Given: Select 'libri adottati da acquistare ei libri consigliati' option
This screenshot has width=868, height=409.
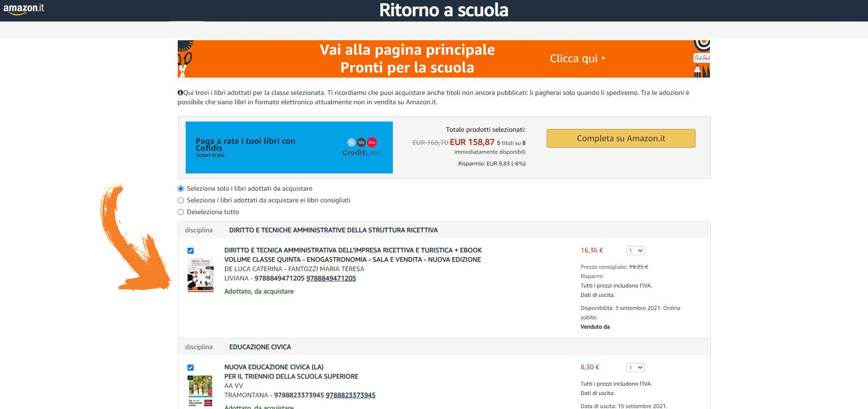Looking at the screenshot, I should tap(181, 201).
